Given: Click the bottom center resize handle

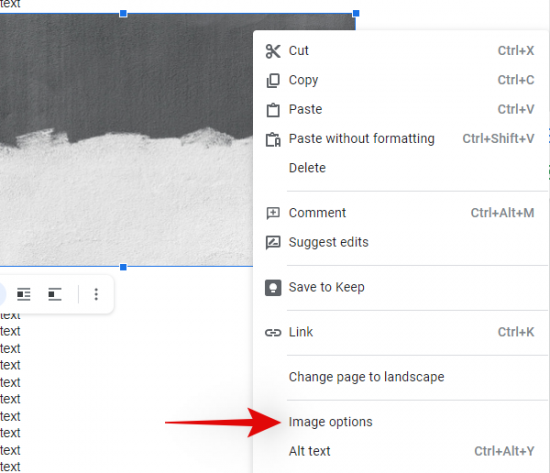Looking at the screenshot, I should [123, 267].
